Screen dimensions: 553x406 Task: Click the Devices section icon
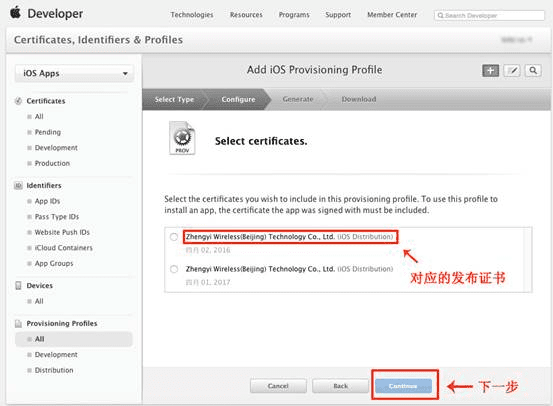click(x=18, y=286)
